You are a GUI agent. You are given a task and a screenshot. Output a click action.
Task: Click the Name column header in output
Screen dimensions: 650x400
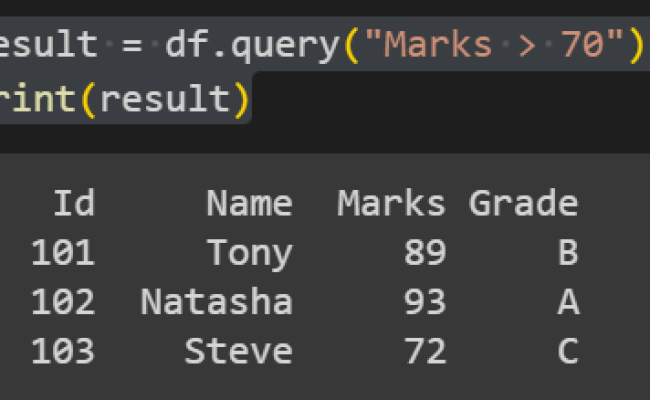pos(250,203)
